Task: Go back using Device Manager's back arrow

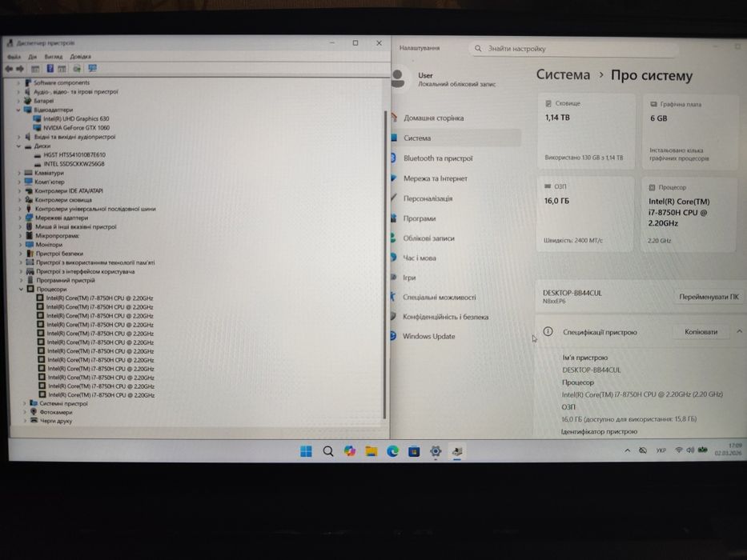Action: pos(9,69)
